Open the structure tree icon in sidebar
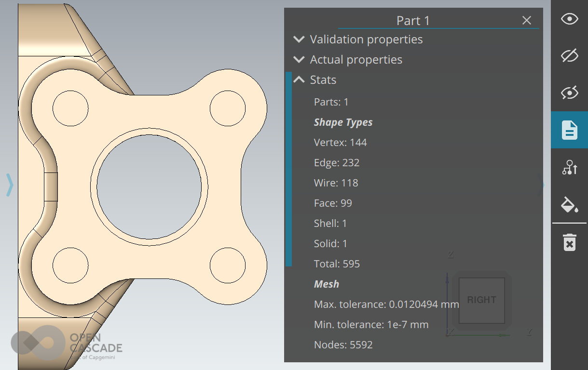 (x=569, y=168)
